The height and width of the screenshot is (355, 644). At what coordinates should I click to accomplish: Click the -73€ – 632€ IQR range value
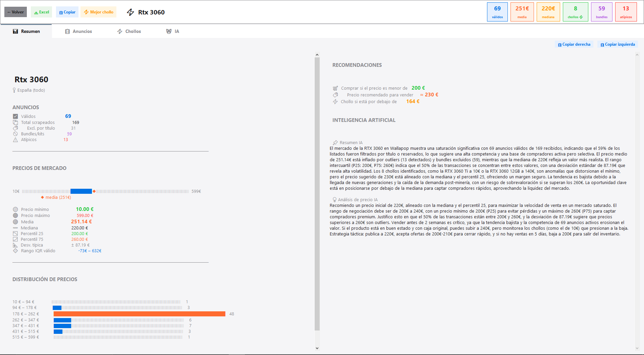(90, 251)
